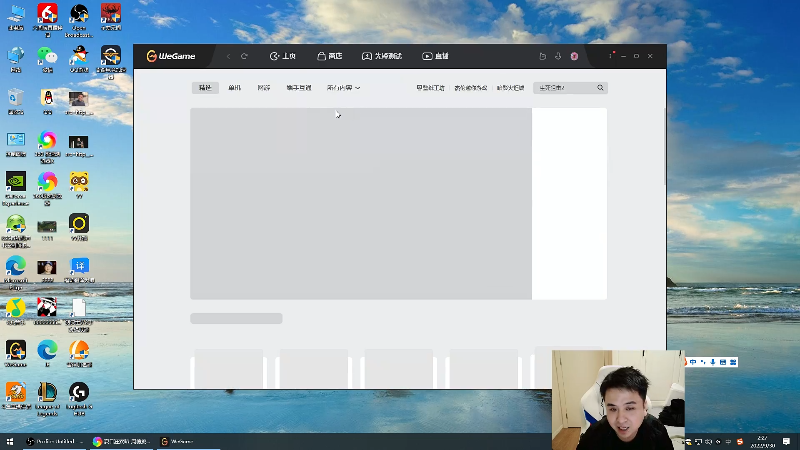Viewport: 800px width, 450px height.
Task: Open the Windows Start menu
Action: [10, 441]
